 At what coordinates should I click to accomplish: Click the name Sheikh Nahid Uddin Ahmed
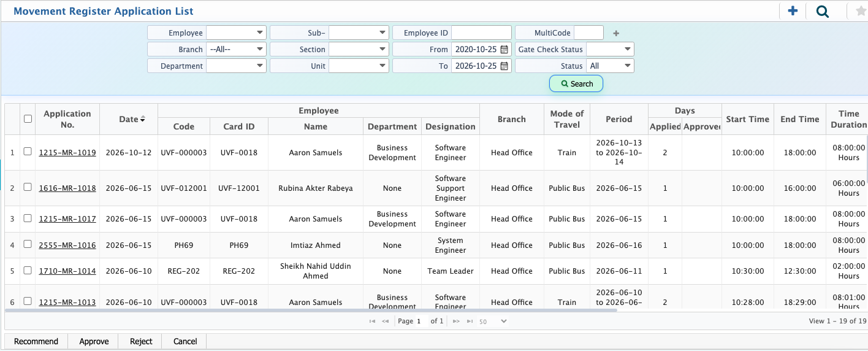click(x=316, y=271)
